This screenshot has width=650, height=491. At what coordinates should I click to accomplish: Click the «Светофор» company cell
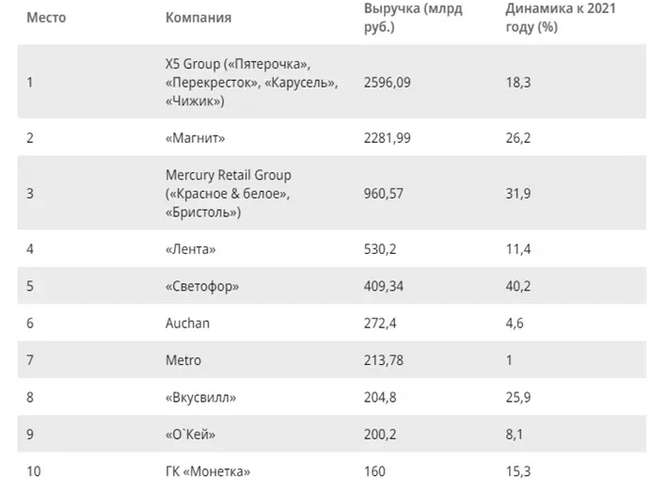(x=202, y=285)
